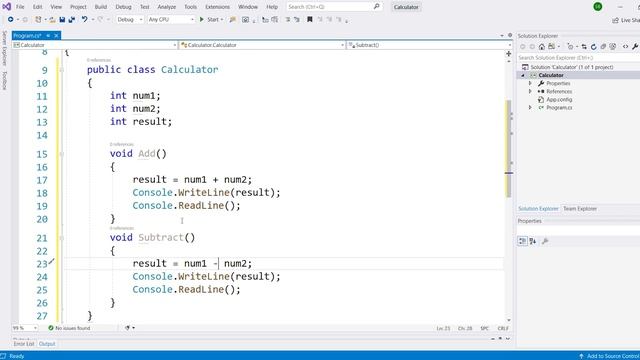Click the green No issues found checkmark
The image size is (640, 360).
click(51, 328)
